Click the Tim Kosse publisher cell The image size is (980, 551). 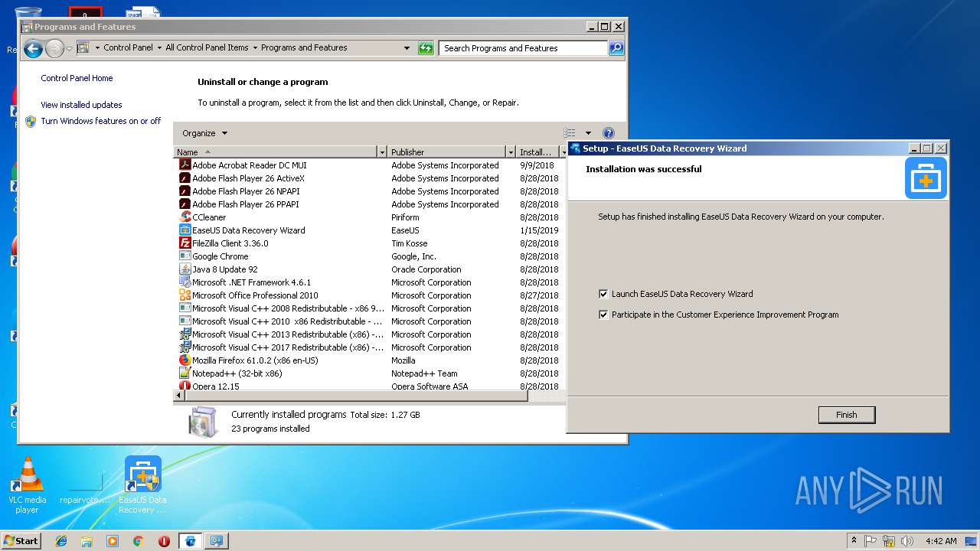(408, 243)
